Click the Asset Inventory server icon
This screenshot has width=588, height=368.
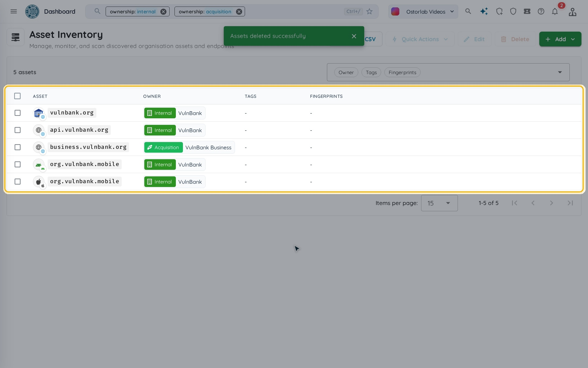[16, 37]
